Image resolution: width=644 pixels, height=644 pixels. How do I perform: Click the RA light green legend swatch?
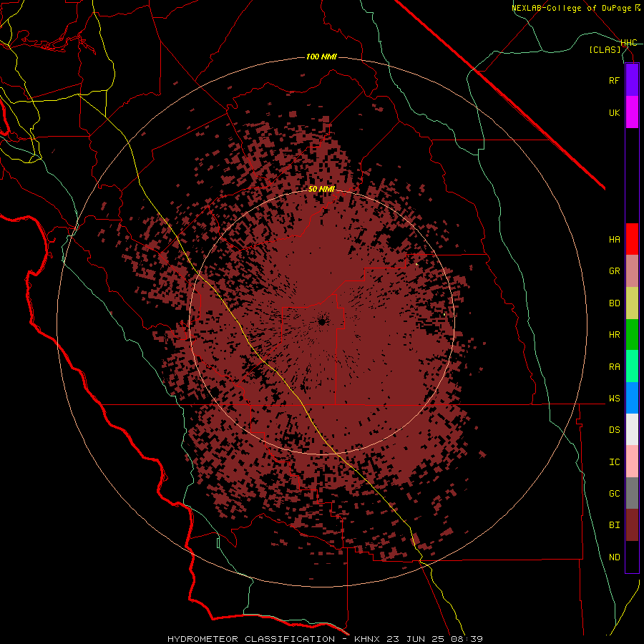632,366
